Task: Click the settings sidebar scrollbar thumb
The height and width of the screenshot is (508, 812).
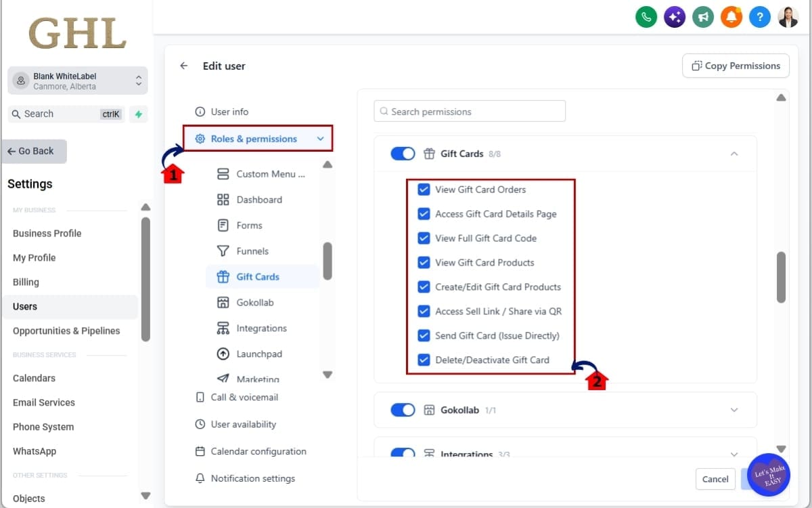Action: click(x=145, y=279)
